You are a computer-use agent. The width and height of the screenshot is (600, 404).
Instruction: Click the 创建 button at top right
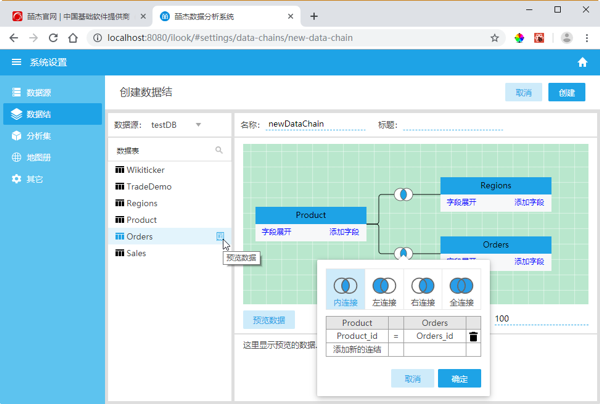click(x=566, y=92)
